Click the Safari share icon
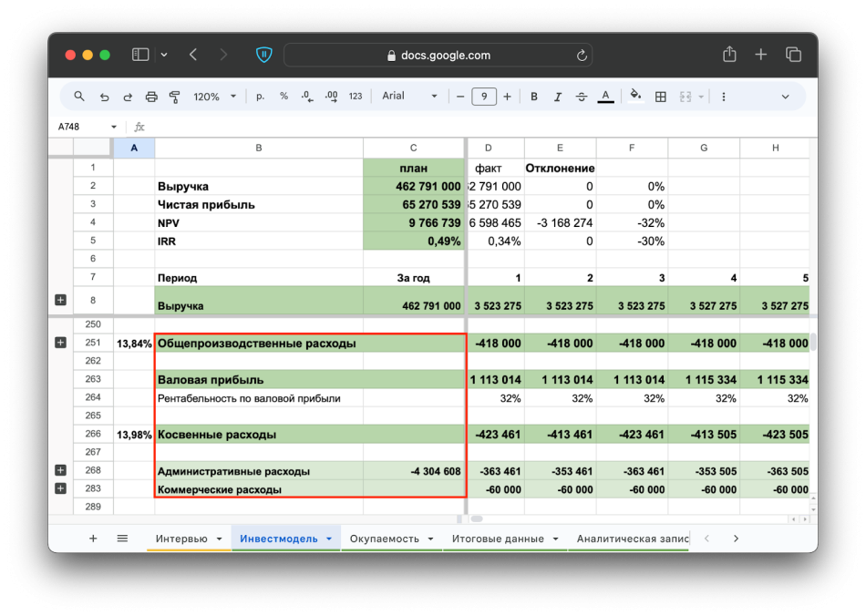 point(729,55)
